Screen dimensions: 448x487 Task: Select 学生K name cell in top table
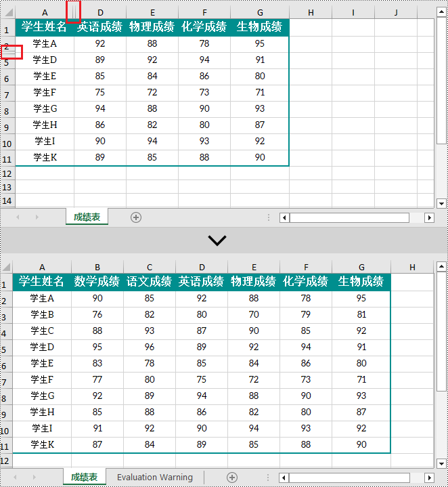tap(45, 157)
